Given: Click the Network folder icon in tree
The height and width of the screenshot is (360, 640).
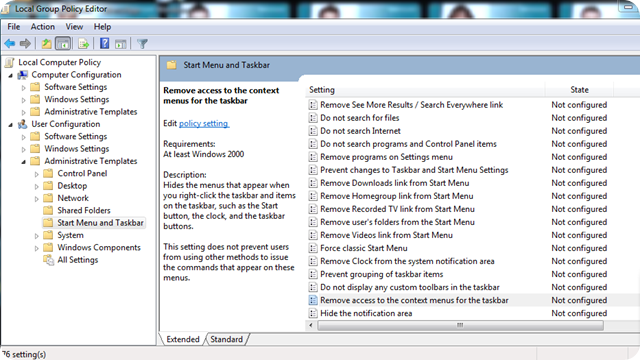Looking at the screenshot, I should [48, 198].
